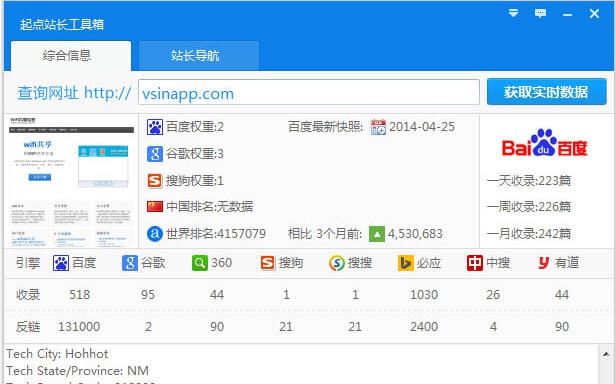The height and width of the screenshot is (384, 615).
Task: Click the 收录 value 95 under 谷歌
Action: (x=148, y=295)
